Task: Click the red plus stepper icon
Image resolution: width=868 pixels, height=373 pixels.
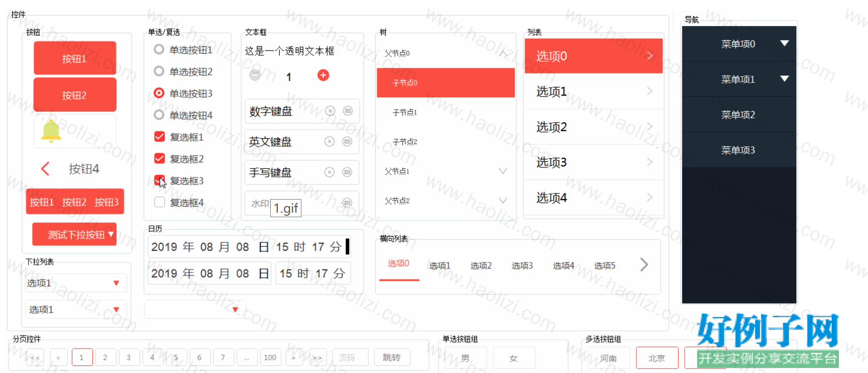Action: pos(323,75)
